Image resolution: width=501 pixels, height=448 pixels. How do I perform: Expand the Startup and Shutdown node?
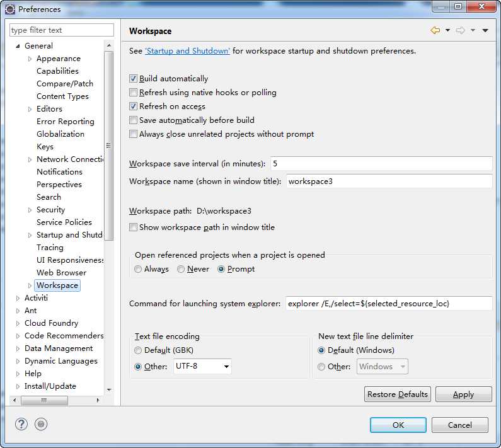(x=30, y=235)
